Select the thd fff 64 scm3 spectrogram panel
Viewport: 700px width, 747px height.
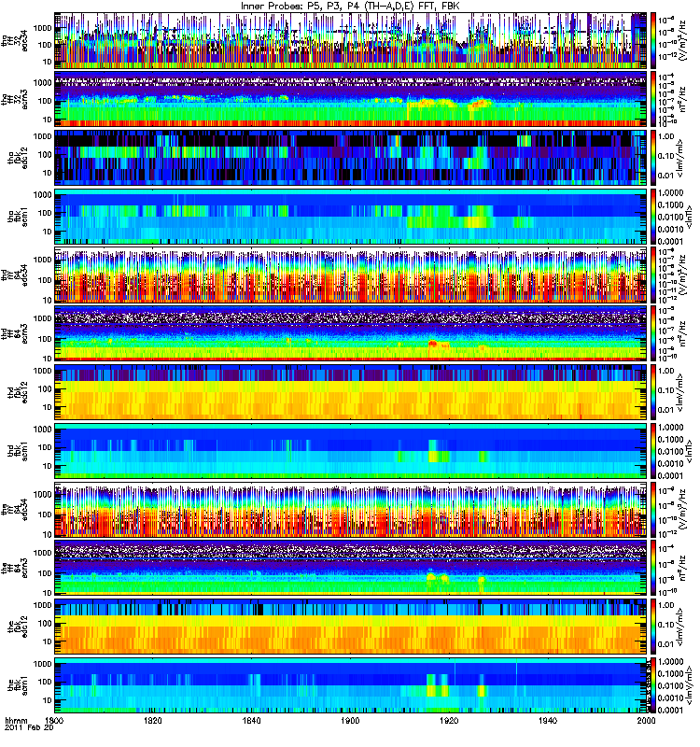pyautogui.click(x=351, y=333)
